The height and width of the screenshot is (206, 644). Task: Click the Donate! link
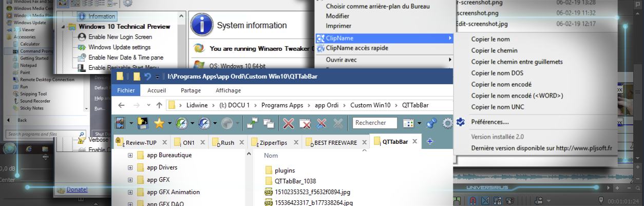(77, 190)
